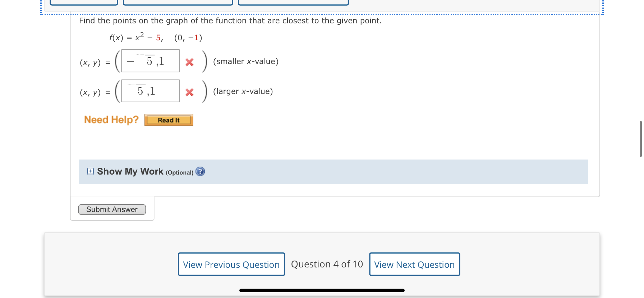Image resolution: width=644 pixels, height=298 pixels.
Task: Click the middle partially visible button at top
Action: coord(178,3)
